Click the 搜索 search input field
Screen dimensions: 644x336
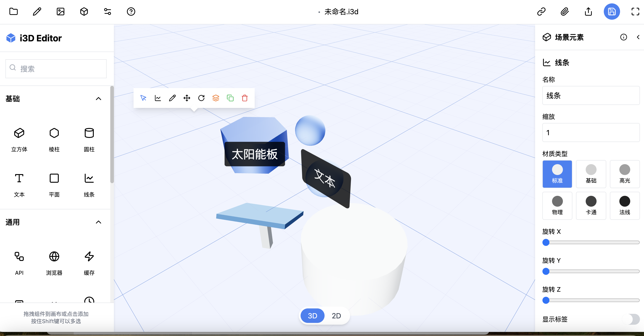[56, 69]
